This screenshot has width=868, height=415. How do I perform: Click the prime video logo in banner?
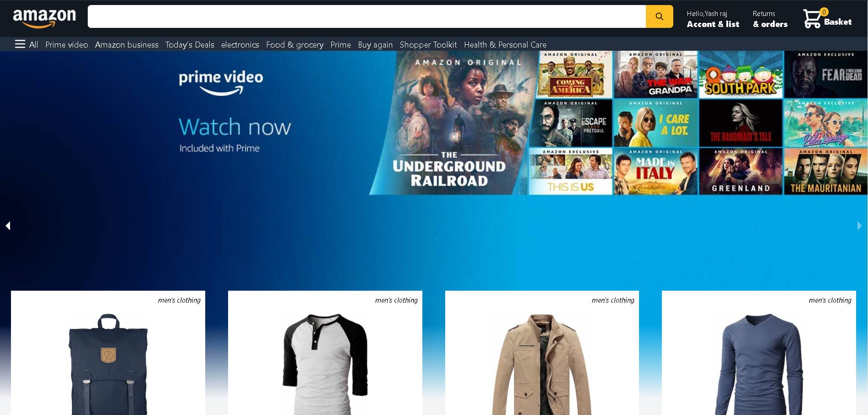coord(221,83)
